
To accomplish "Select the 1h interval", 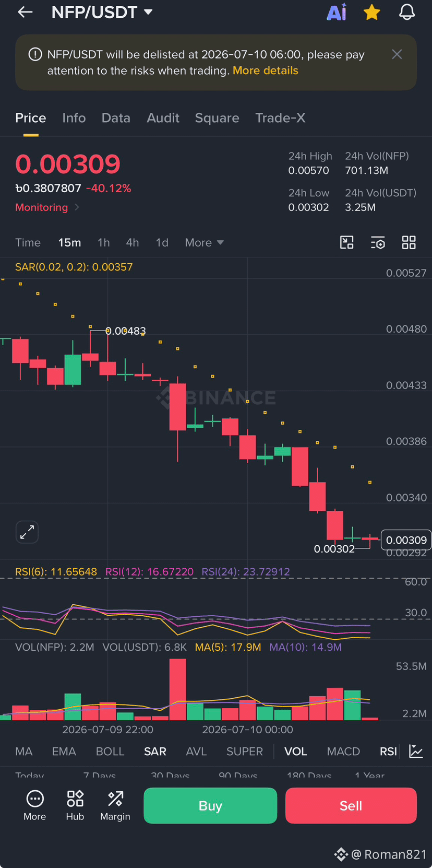I will [x=104, y=243].
